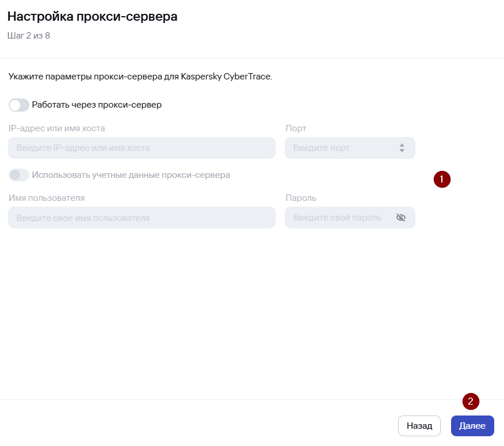The width and height of the screenshot is (504, 446).
Task: Go back with the "Назад" button
Action: (419, 426)
